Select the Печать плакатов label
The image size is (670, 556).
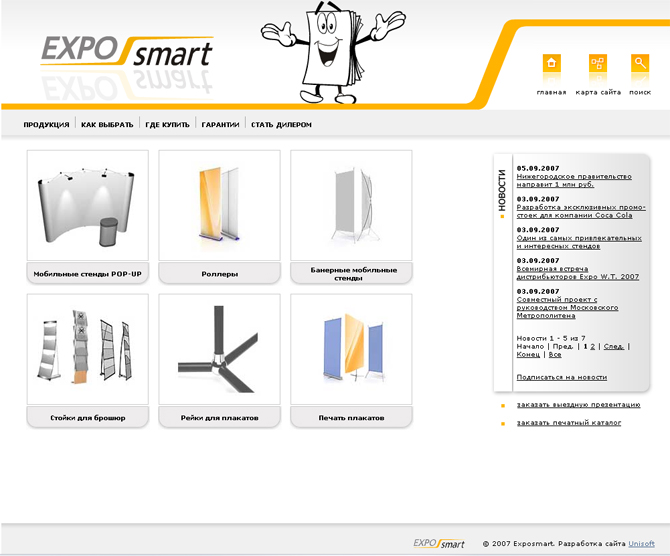tap(351, 418)
